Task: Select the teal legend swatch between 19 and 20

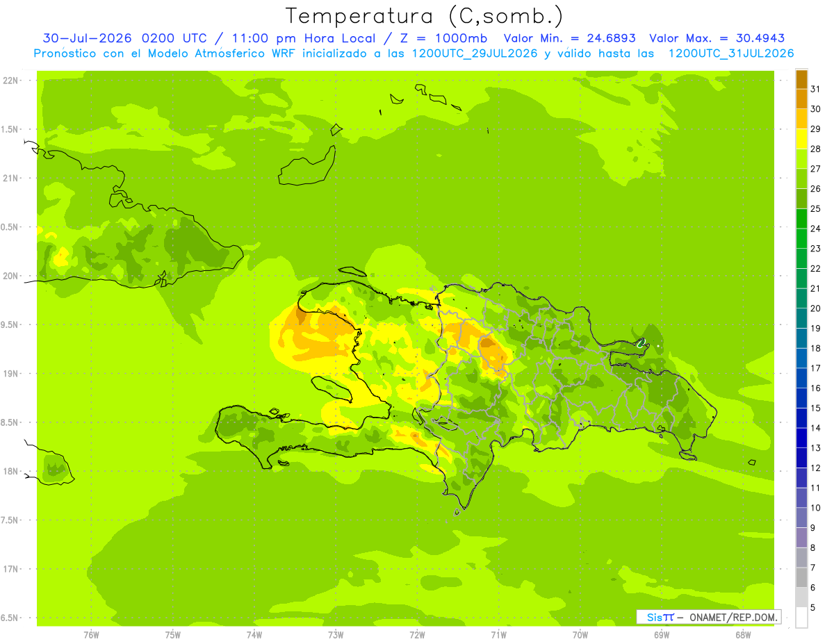Action: 801,318
